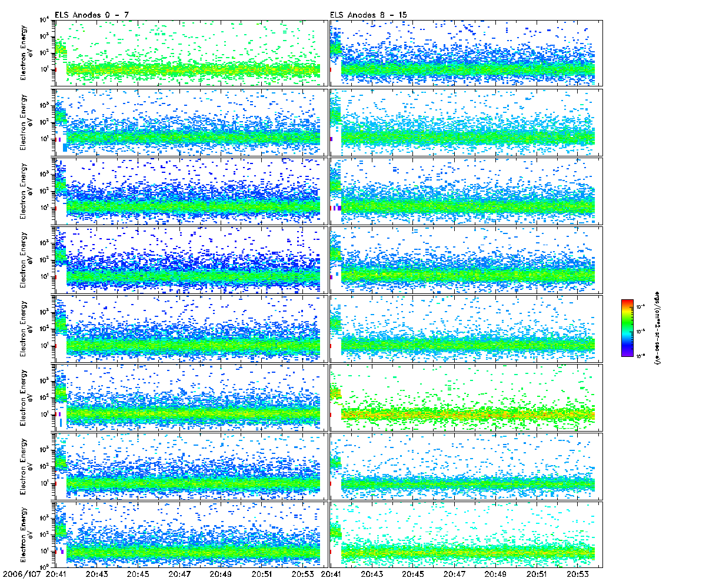Click the 20:43 tick under Anodes 0 - 7 column

coord(96,575)
